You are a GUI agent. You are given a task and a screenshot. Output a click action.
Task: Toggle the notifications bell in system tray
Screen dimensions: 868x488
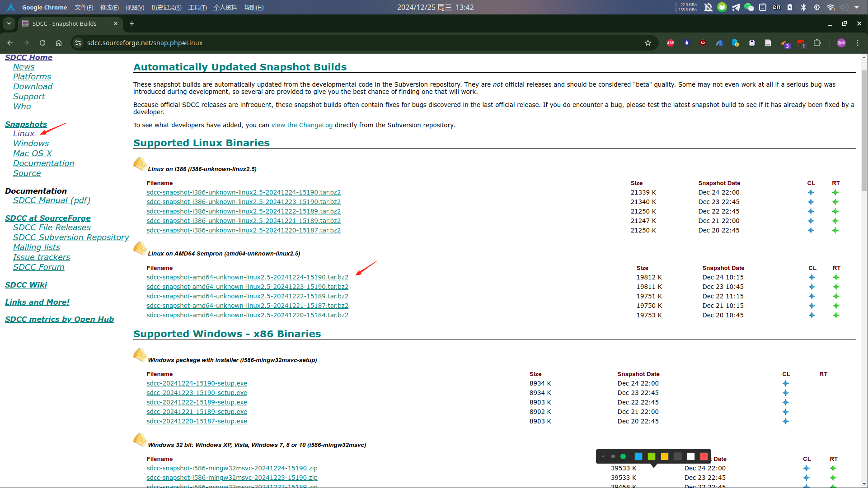708,7
